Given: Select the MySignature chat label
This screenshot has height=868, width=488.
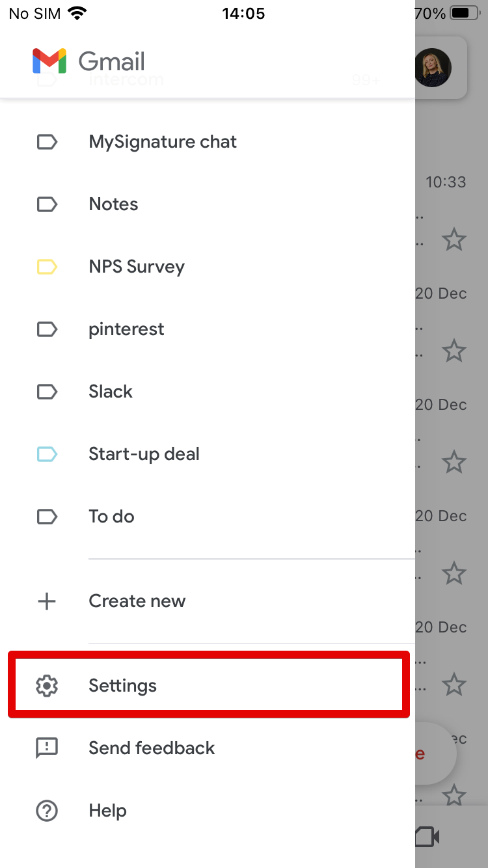Looking at the screenshot, I should coord(208,142).
